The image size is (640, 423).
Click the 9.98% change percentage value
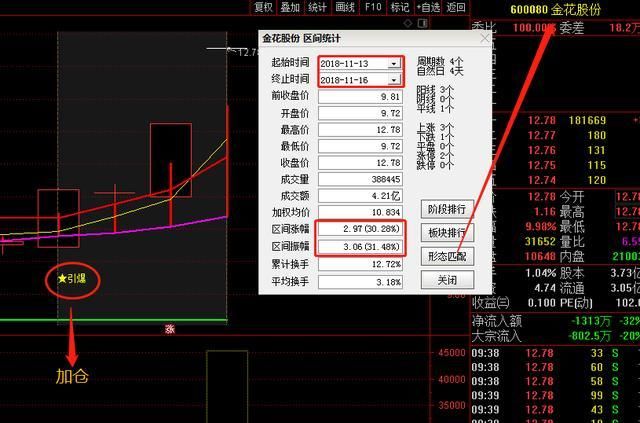click(541, 226)
